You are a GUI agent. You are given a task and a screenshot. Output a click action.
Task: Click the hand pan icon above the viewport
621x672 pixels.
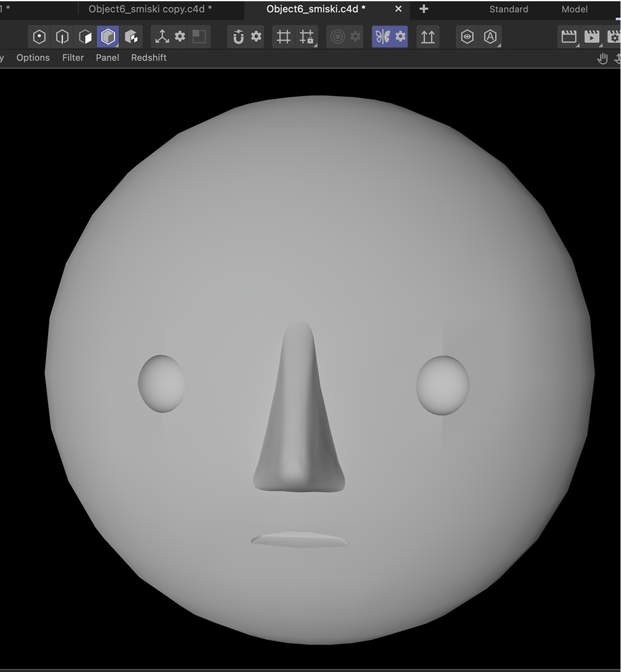pyautogui.click(x=602, y=58)
